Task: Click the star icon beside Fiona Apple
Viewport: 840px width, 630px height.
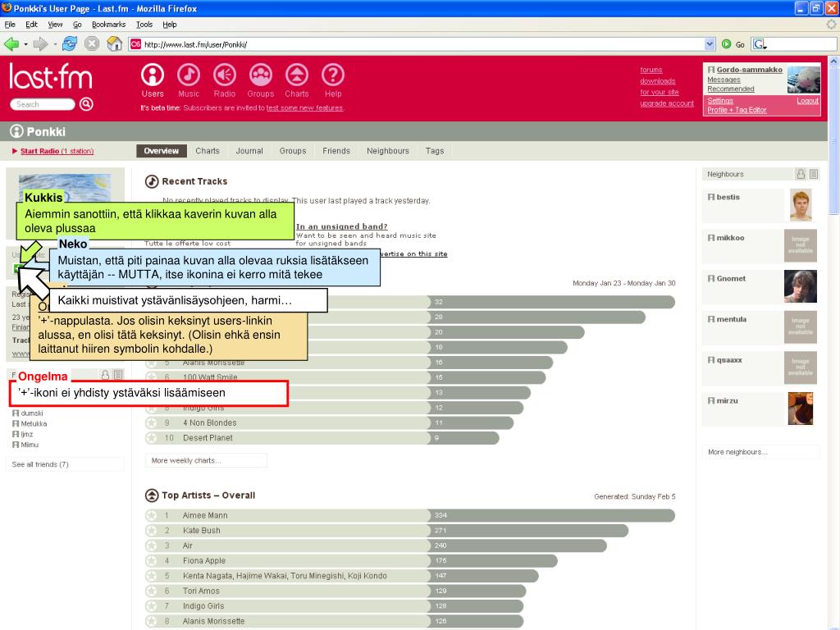Action: pos(152,560)
